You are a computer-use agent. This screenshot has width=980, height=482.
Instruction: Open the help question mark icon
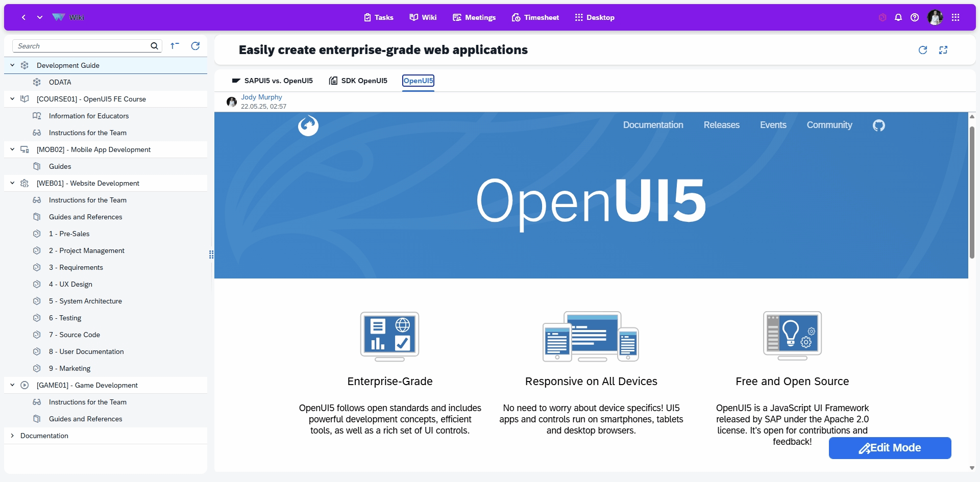915,17
